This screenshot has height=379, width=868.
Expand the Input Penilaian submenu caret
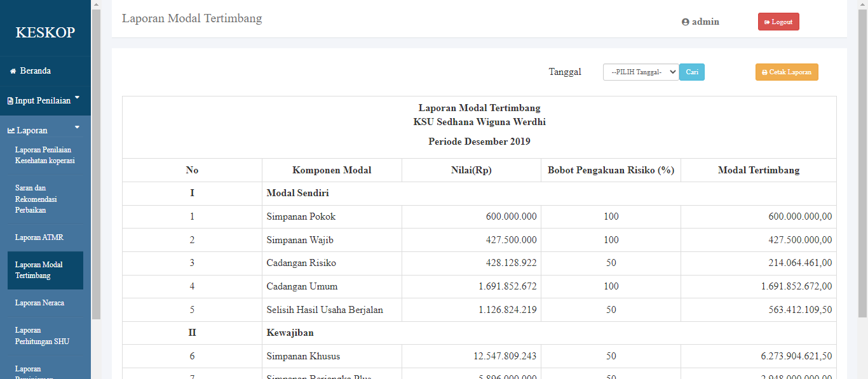[77, 98]
